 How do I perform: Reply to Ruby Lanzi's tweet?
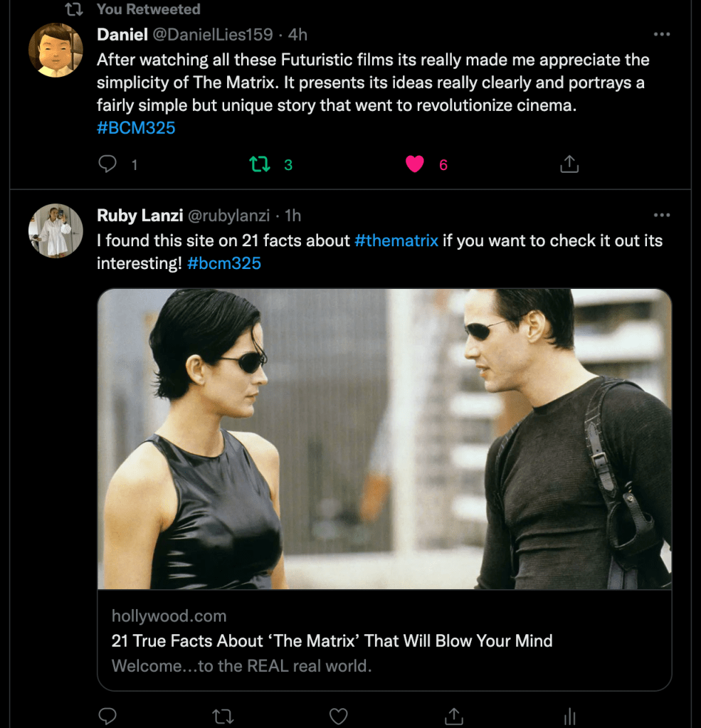(x=107, y=715)
